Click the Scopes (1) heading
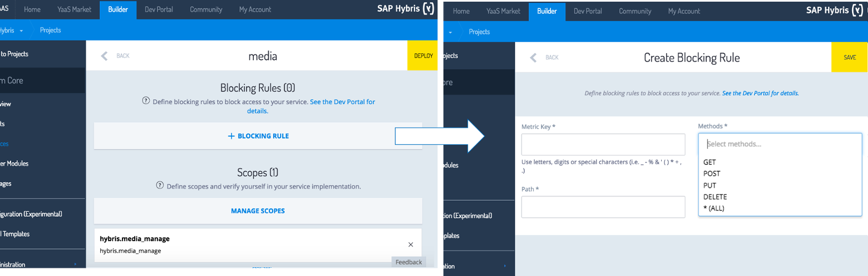 click(258, 172)
